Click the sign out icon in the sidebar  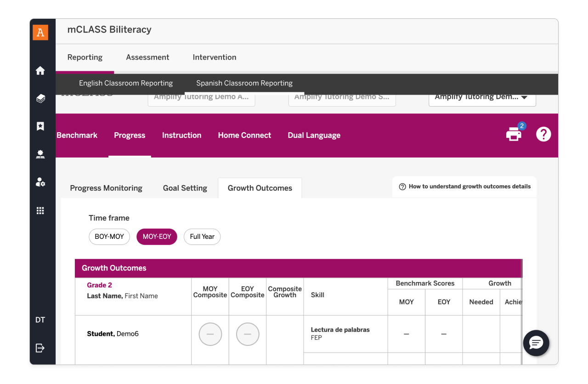pos(40,348)
